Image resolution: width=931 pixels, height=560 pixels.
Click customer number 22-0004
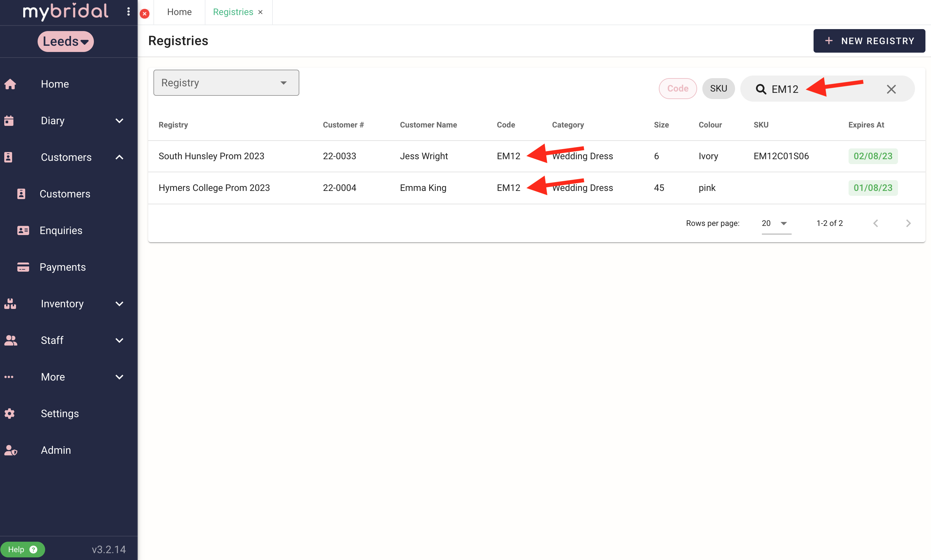tap(340, 188)
